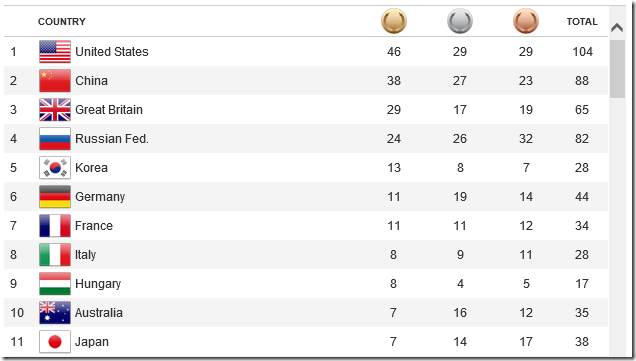This screenshot has width=636, height=361.
Task: Click the silver medal column icon
Action: (x=460, y=21)
